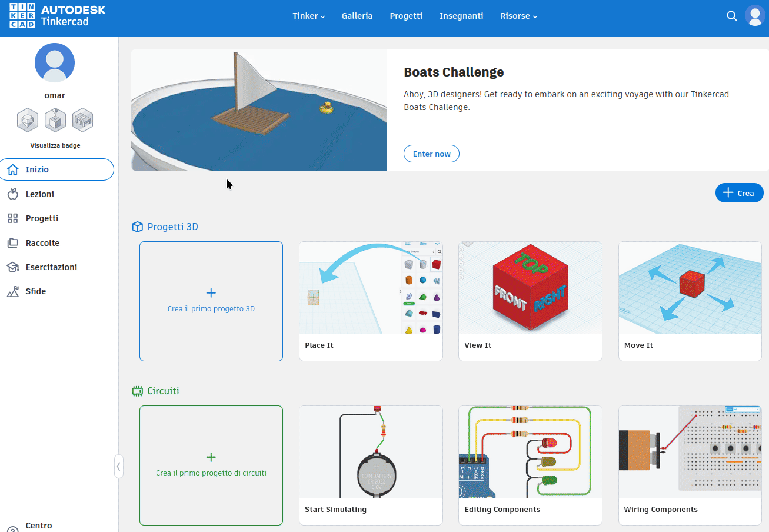Click the username omar
Viewport: 769px width, 532px height.
[x=55, y=95]
